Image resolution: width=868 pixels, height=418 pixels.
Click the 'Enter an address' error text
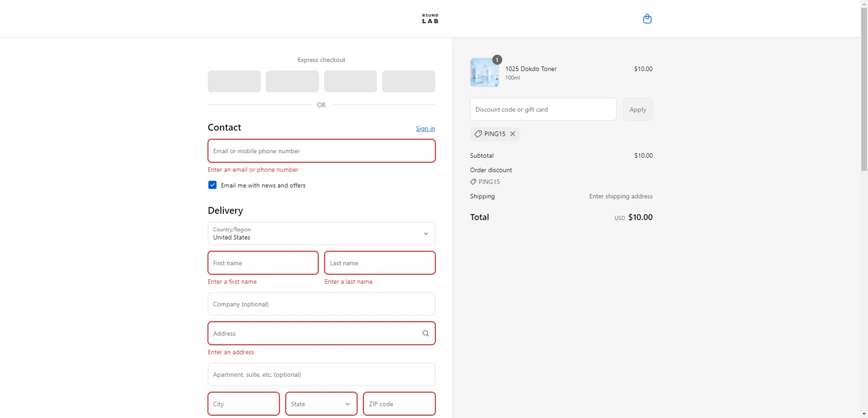[x=231, y=352]
